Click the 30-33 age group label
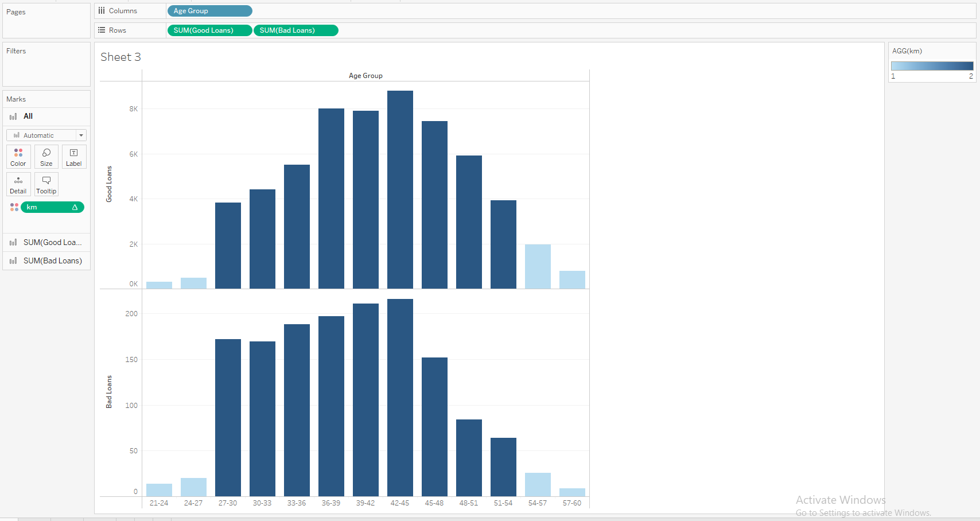The width and height of the screenshot is (980, 521). click(x=262, y=503)
